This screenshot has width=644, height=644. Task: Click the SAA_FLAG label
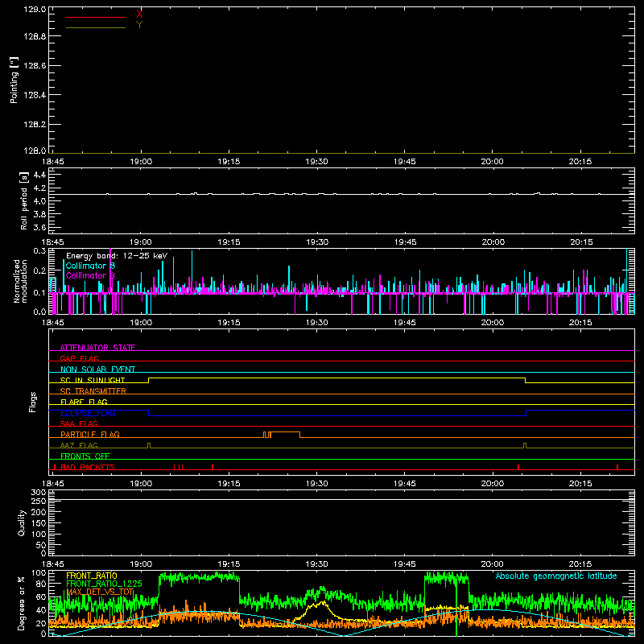[x=79, y=423]
